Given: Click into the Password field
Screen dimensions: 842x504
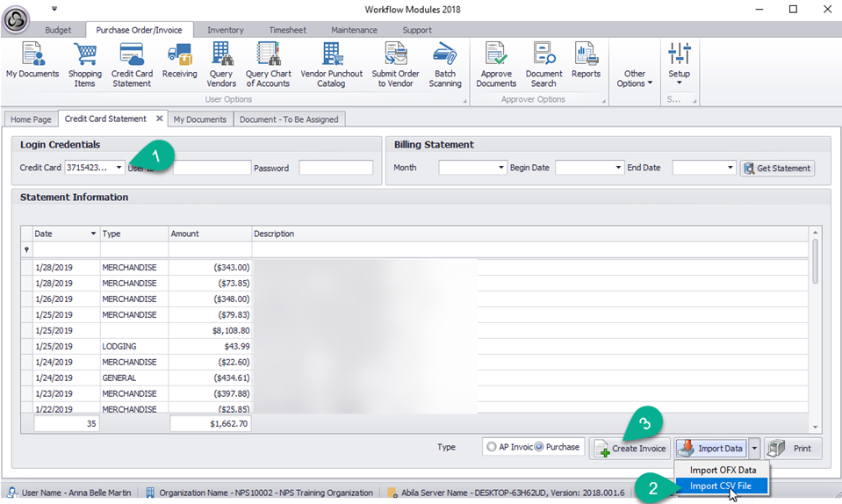Looking at the screenshot, I should click(335, 168).
